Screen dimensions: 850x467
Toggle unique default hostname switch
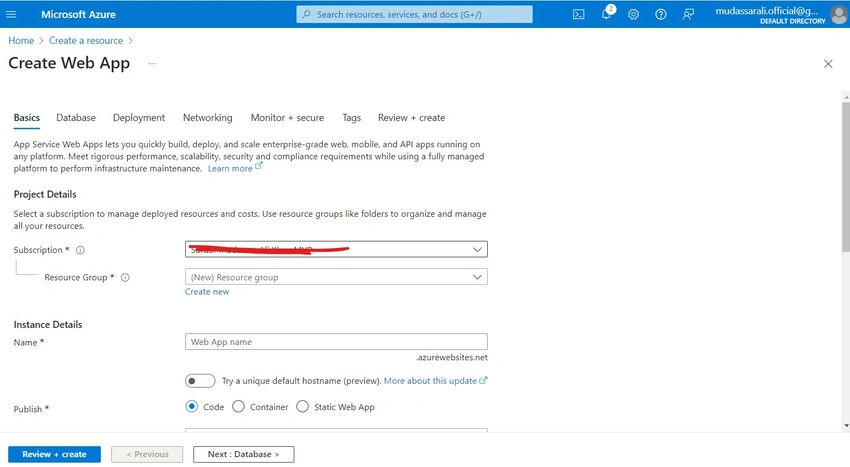click(199, 381)
